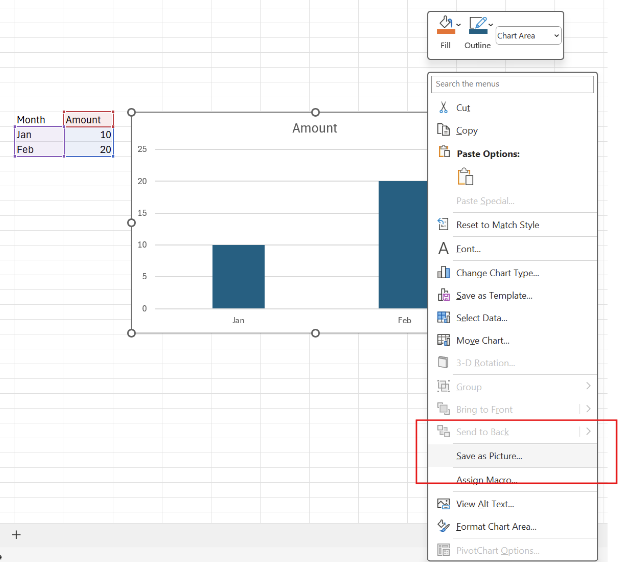Expand the Bring to Front submenu arrow
Viewport: 618px width, 562px height.
pyautogui.click(x=588, y=409)
